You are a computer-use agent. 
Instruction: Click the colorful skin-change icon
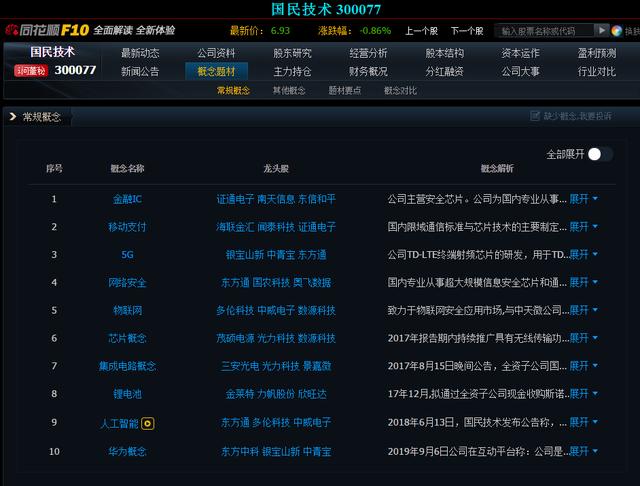coord(616,31)
